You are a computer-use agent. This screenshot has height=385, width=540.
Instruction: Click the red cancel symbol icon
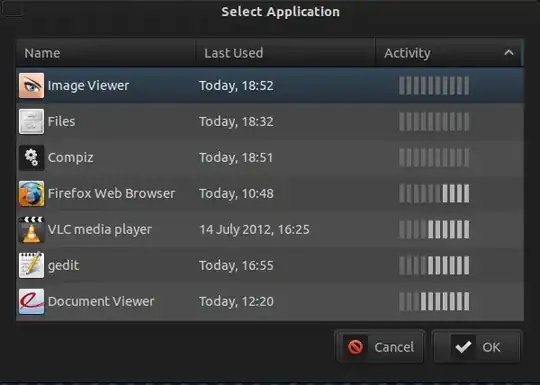tap(355, 347)
